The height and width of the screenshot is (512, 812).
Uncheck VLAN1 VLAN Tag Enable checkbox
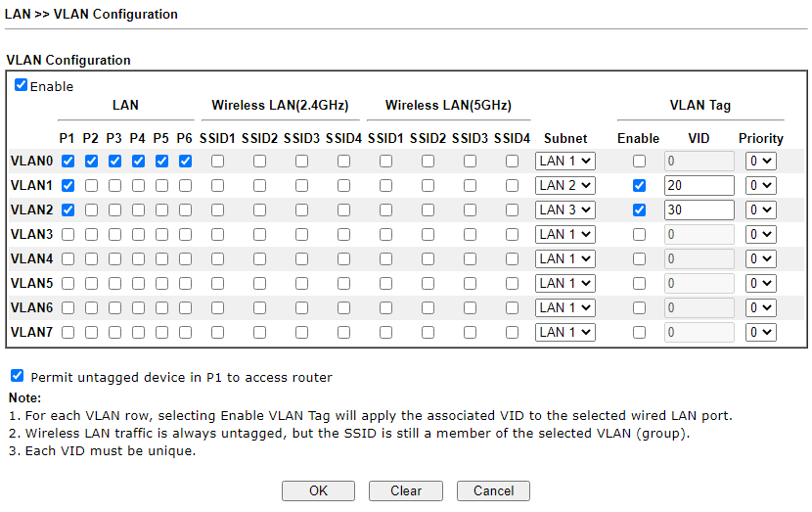coord(639,185)
